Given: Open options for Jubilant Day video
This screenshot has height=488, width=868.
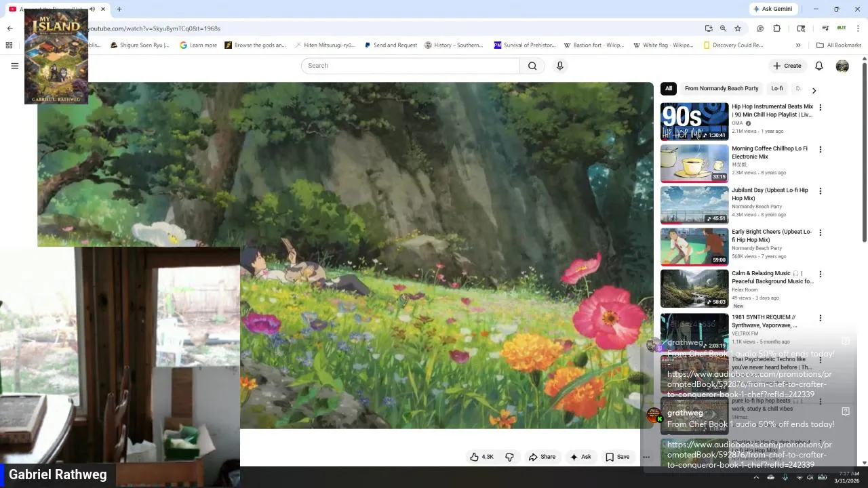Looking at the screenshot, I should coord(821,191).
